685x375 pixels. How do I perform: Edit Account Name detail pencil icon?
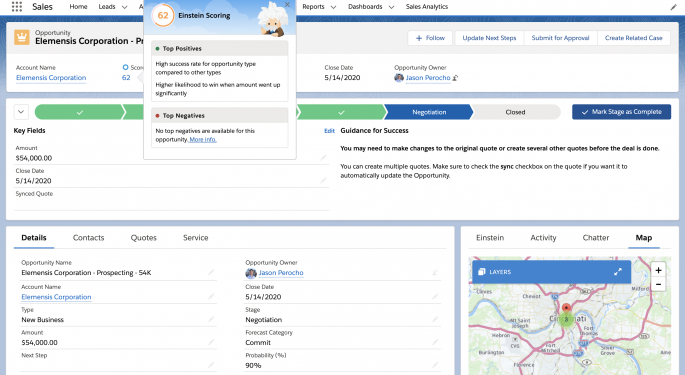pos(211,296)
